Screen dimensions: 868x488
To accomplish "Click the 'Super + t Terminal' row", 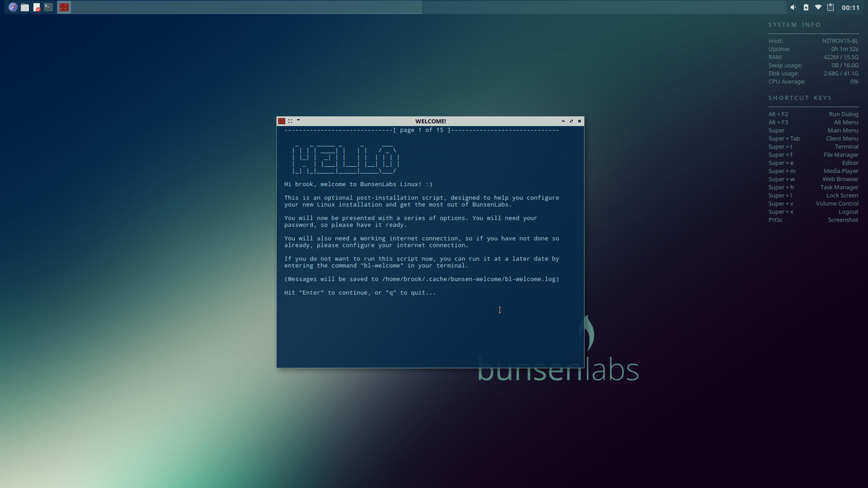I will pos(813,146).
